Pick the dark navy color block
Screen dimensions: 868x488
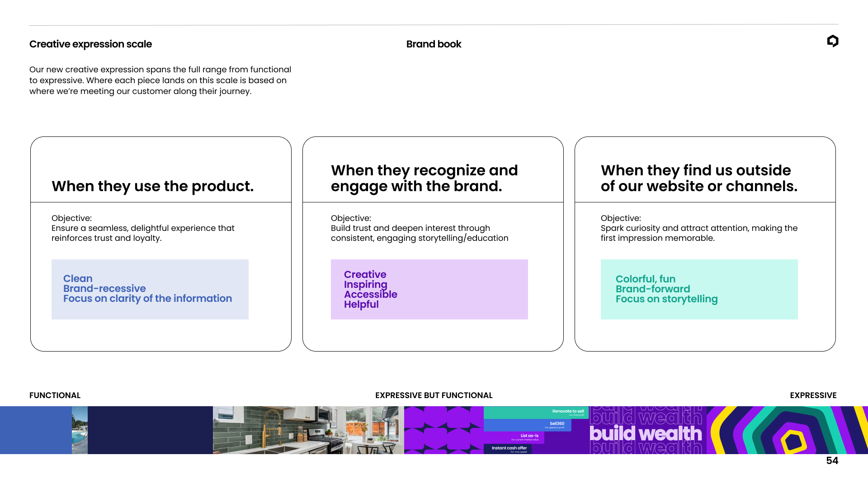(x=150, y=430)
